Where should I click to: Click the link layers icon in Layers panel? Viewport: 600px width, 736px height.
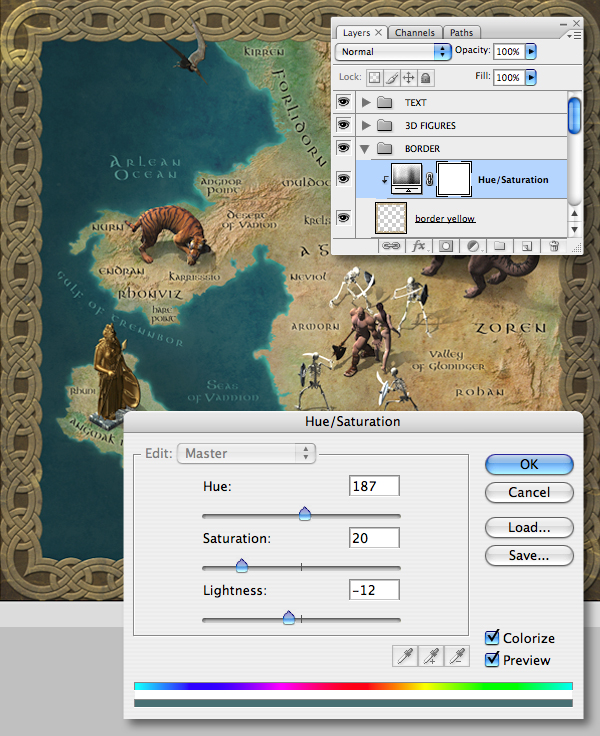[x=391, y=246]
